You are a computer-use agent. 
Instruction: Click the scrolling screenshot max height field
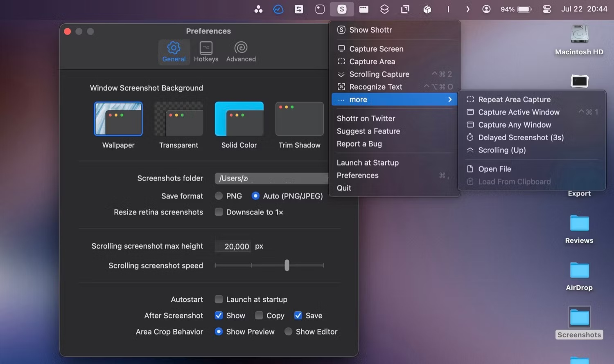point(233,246)
